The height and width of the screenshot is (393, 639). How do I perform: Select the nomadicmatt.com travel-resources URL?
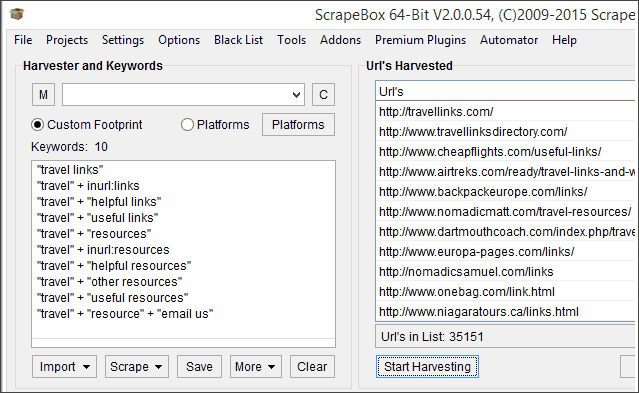pyautogui.click(x=505, y=212)
